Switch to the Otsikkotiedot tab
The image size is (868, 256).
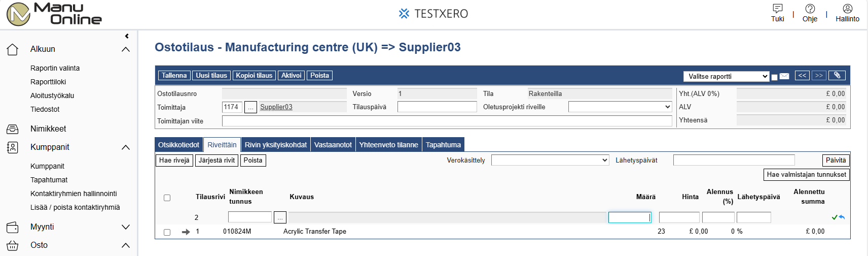pos(178,145)
